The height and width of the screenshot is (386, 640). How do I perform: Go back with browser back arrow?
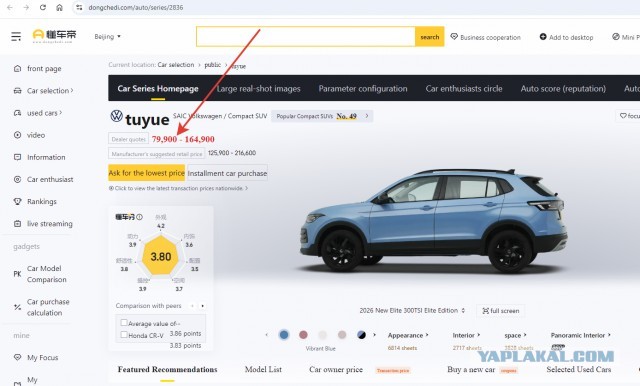[x=10, y=7]
